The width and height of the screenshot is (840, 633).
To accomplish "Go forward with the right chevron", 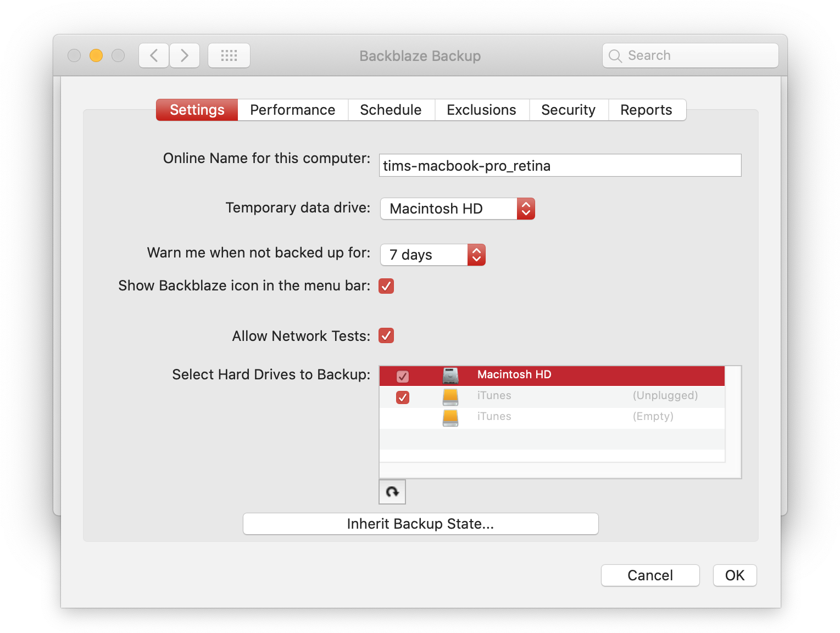I will click(x=185, y=55).
